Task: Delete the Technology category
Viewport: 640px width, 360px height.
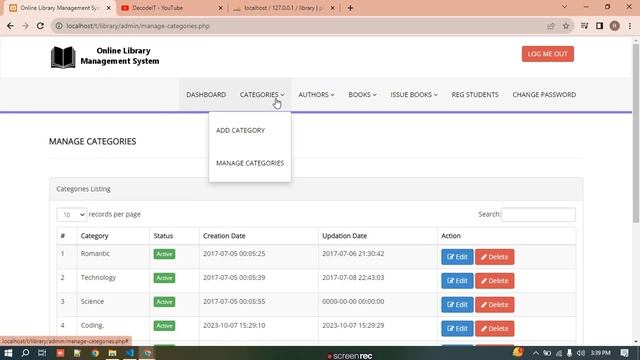Action: [x=494, y=281]
